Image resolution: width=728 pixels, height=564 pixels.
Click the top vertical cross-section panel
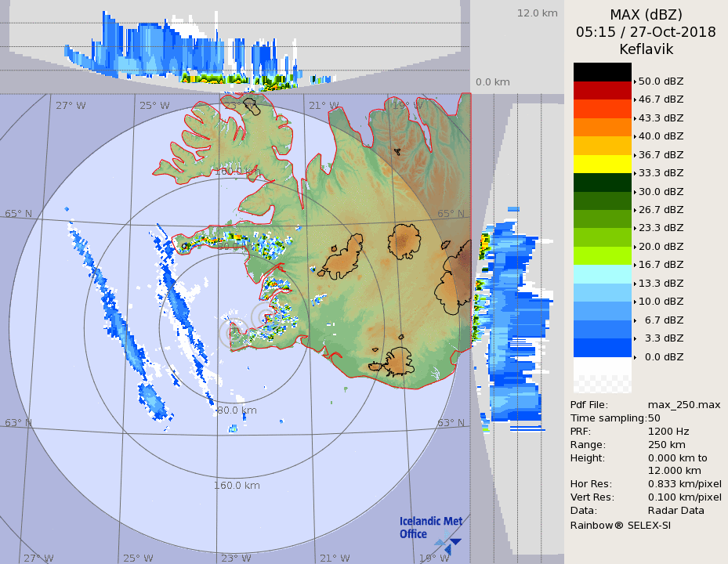click(235, 47)
